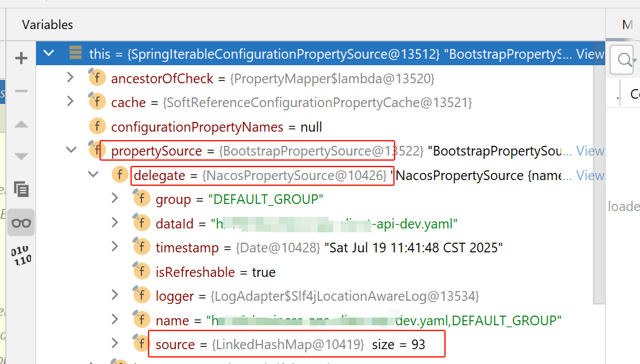This screenshot has height=364, width=640.
Task: Expand the cache field node
Action: click(x=70, y=101)
